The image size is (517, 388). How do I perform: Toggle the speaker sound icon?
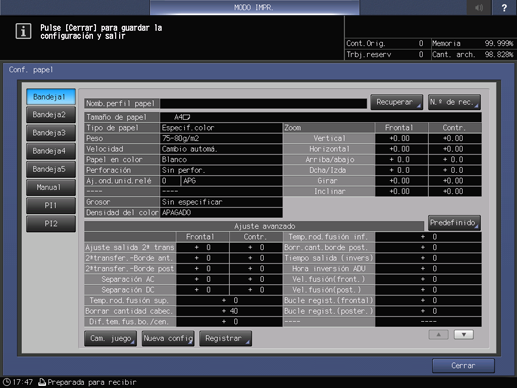point(479,7)
